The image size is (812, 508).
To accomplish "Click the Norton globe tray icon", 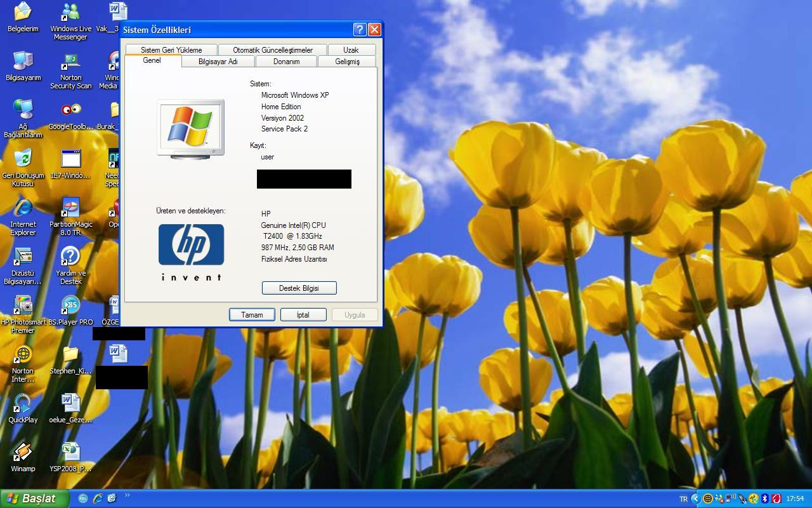I will click(x=708, y=498).
